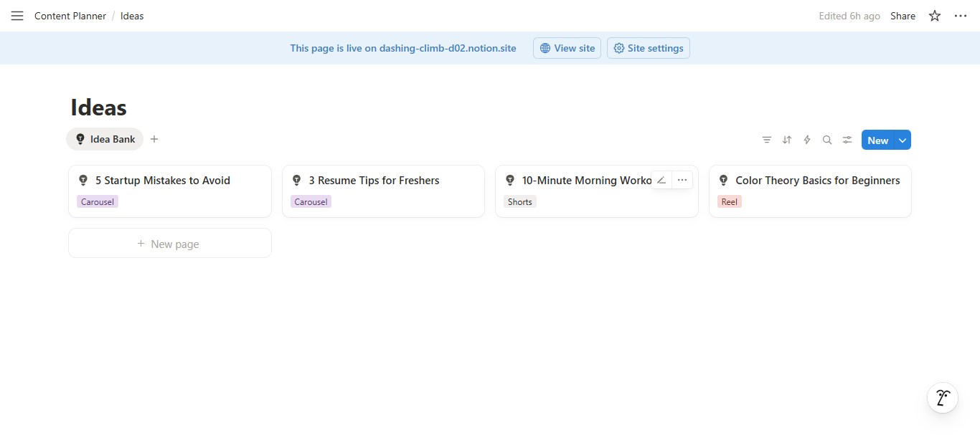This screenshot has width=980, height=435.
Task: Open the Color Theory Basics for Beginners card
Action: pos(817,181)
